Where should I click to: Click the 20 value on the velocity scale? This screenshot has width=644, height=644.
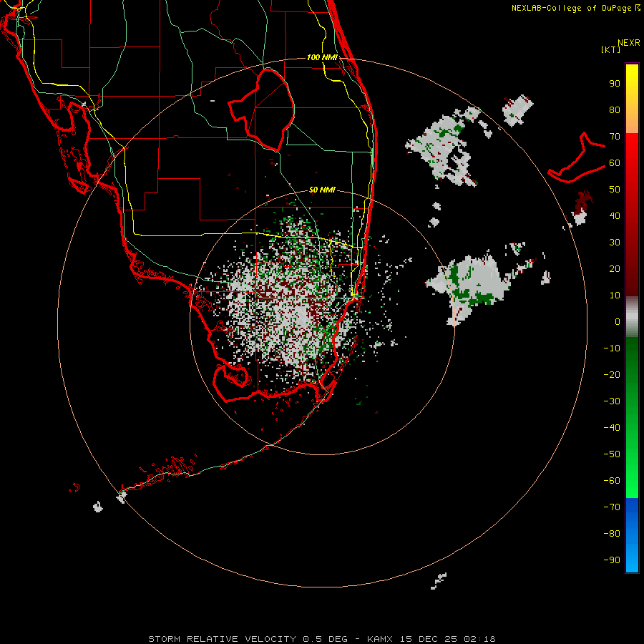615,269
